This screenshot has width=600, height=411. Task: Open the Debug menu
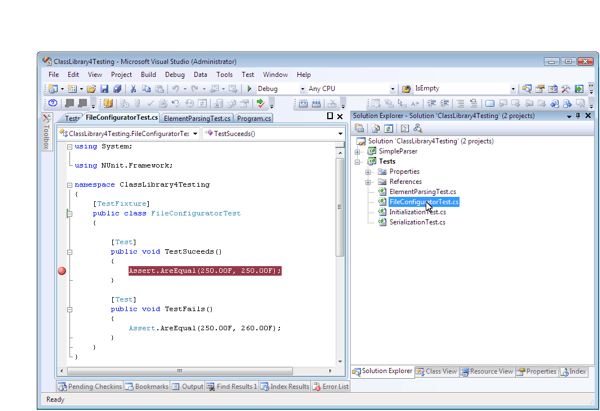(x=175, y=75)
